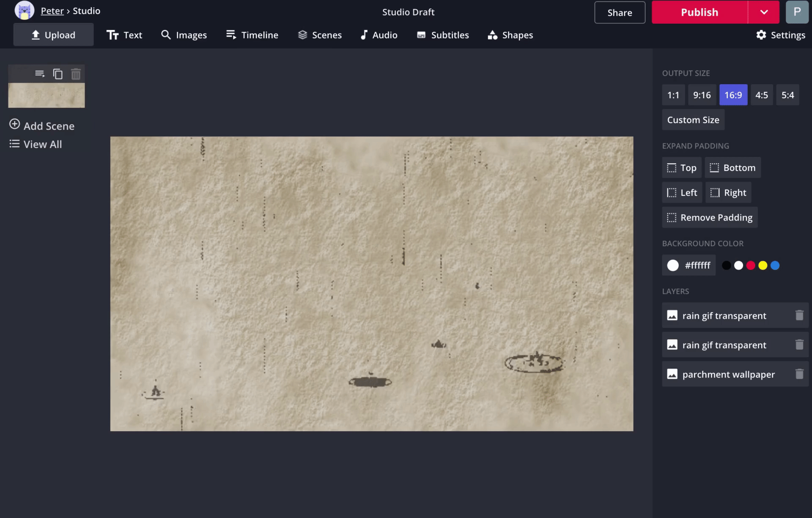Select the 1:1 output size
This screenshot has height=518, width=812.
click(x=673, y=95)
